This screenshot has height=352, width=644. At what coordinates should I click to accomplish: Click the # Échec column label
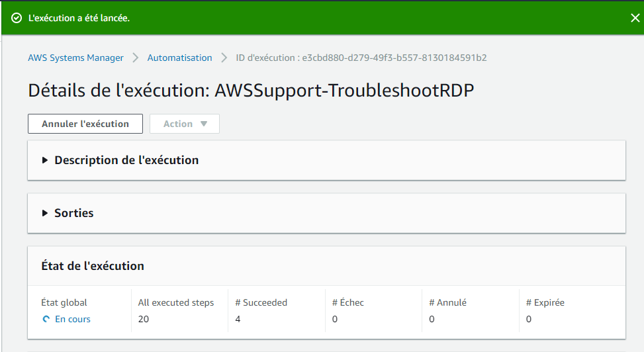(348, 303)
